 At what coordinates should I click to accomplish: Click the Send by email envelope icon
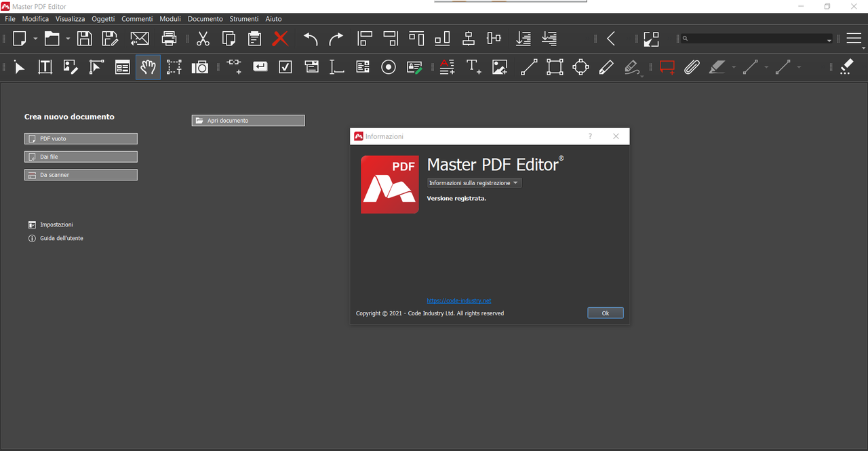[140, 39]
